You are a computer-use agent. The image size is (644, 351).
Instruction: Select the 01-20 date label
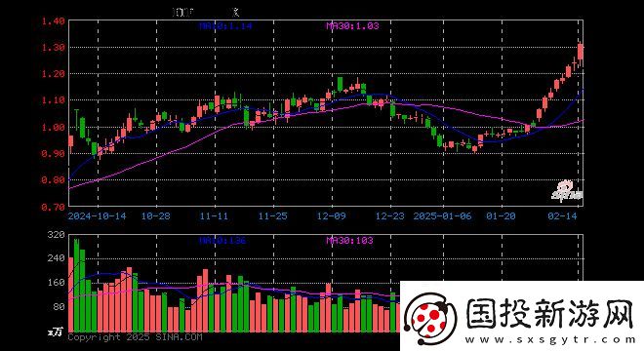click(x=502, y=216)
